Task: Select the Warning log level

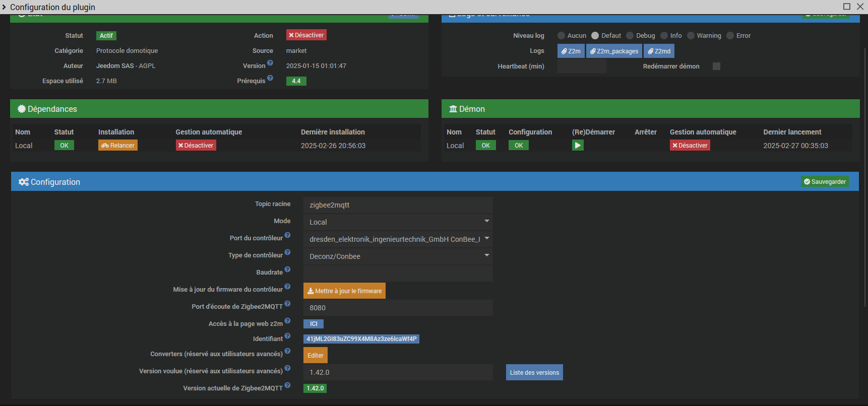Action: pos(691,36)
